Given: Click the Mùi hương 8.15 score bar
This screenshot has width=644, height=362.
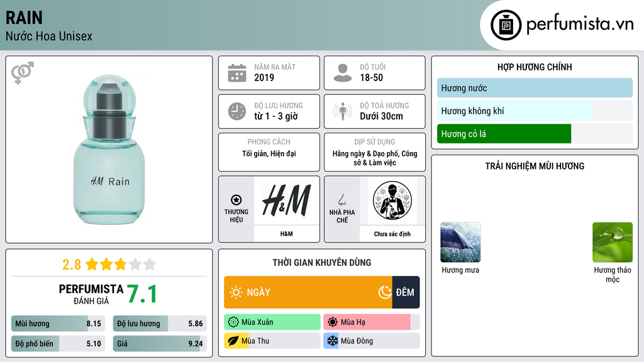Looking at the screenshot, I should click(58, 324).
